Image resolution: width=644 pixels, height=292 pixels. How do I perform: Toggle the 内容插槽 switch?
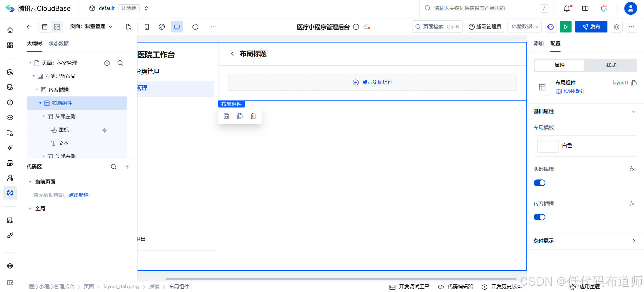[539, 217]
